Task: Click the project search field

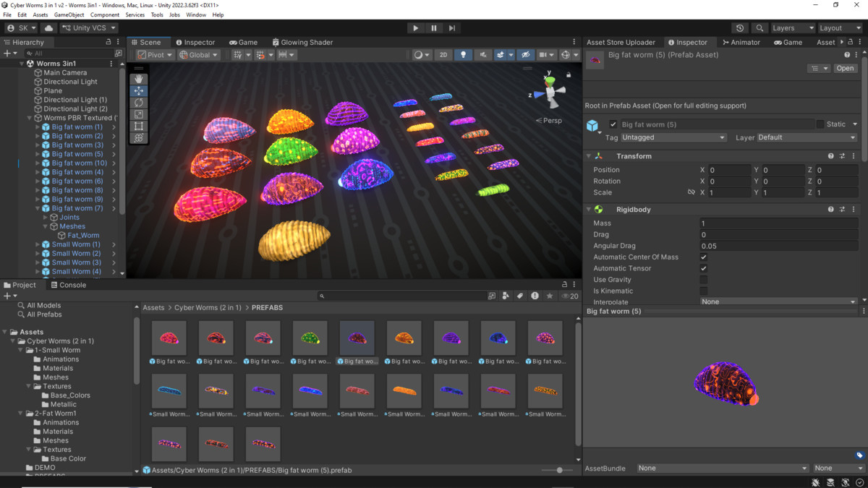Action: point(402,296)
